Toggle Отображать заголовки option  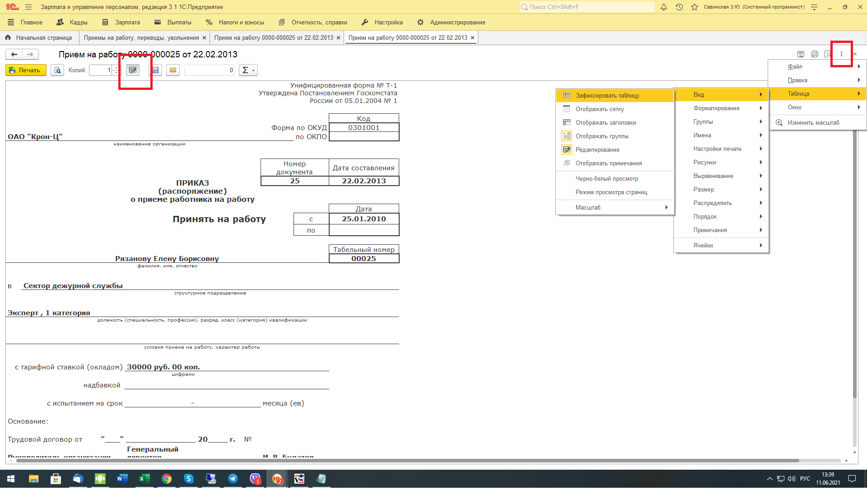[x=606, y=122]
